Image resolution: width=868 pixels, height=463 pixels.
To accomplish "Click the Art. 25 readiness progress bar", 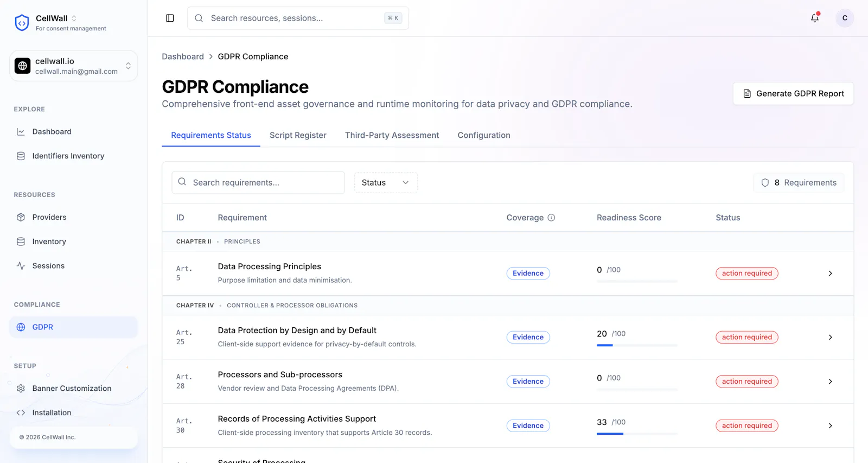I will tap(637, 345).
